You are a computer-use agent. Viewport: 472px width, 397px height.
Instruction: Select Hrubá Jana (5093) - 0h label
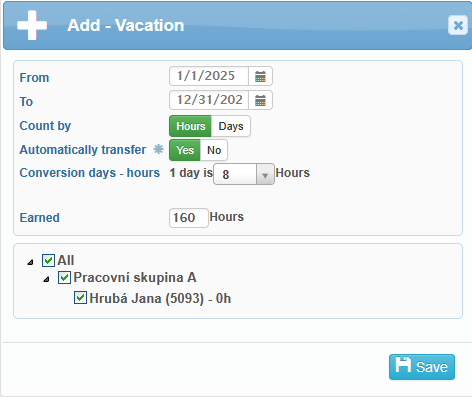tap(160, 298)
